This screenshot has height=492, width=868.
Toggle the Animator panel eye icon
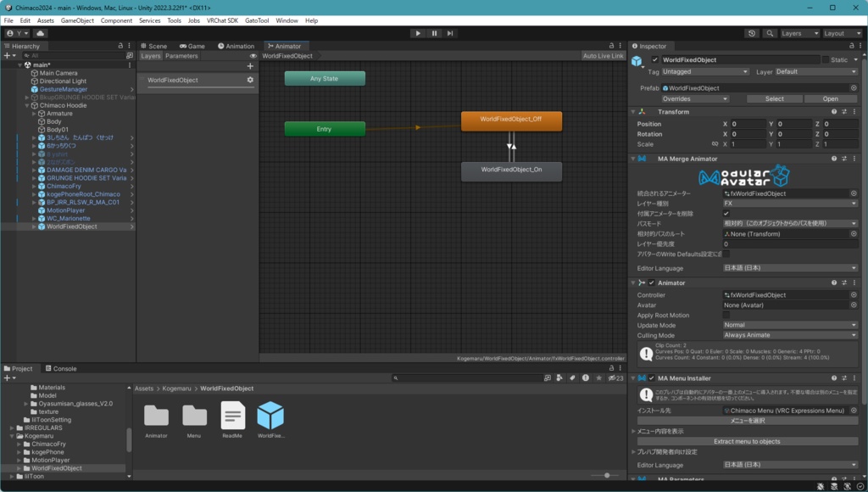(253, 56)
